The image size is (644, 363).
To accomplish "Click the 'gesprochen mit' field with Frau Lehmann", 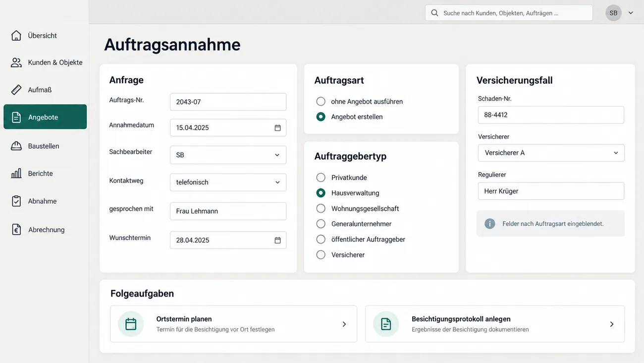I will 228,211.
